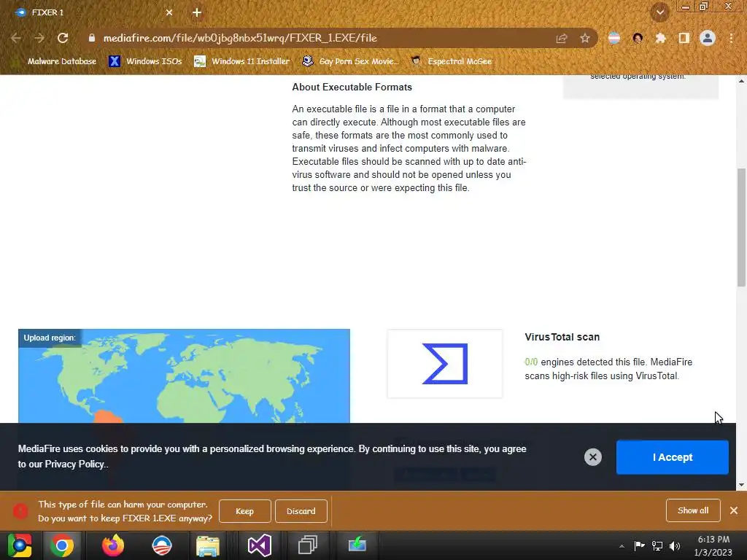Open the Extensions puzzle icon
Screen dimensions: 747x560
660,38
